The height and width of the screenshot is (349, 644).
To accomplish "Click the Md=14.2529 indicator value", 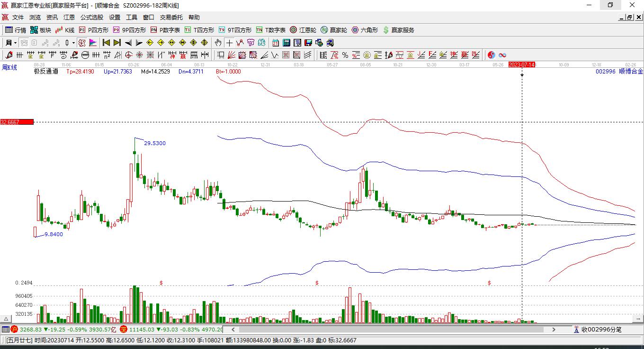I will point(156,72).
